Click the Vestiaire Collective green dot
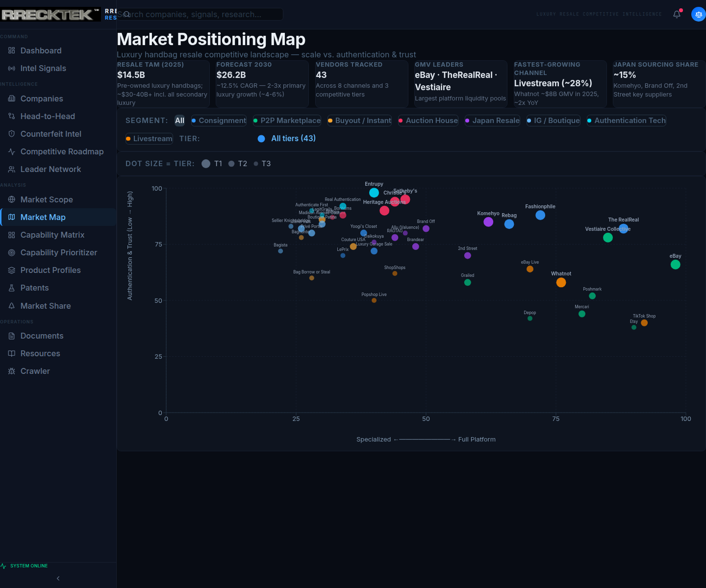Image resolution: width=706 pixels, height=588 pixels. click(608, 238)
